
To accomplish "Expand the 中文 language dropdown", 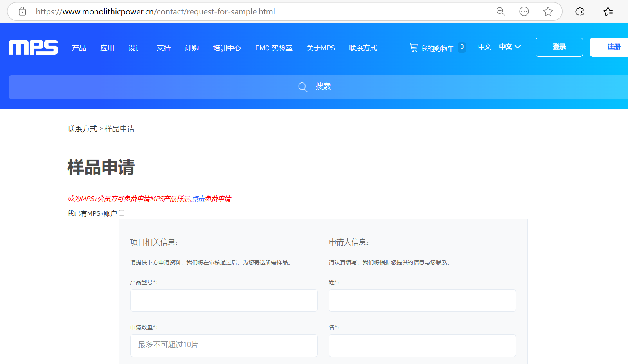I will coord(510,47).
